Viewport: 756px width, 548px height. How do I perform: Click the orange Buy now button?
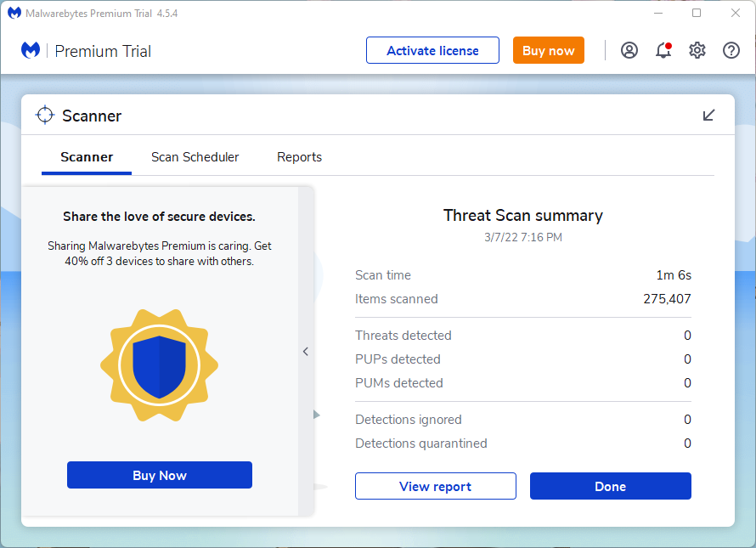pos(548,50)
